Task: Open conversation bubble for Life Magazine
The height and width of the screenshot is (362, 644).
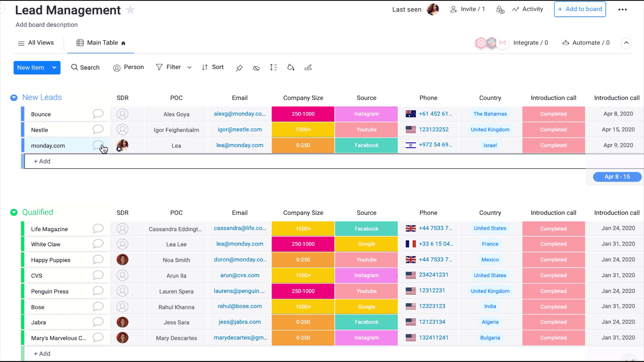Action: (x=98, y=229)
